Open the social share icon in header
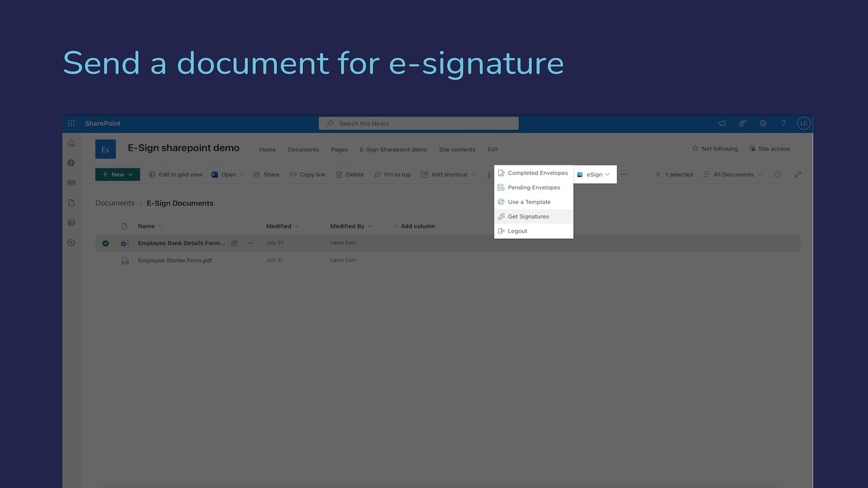The image size is (868, 488). (742, 123)
